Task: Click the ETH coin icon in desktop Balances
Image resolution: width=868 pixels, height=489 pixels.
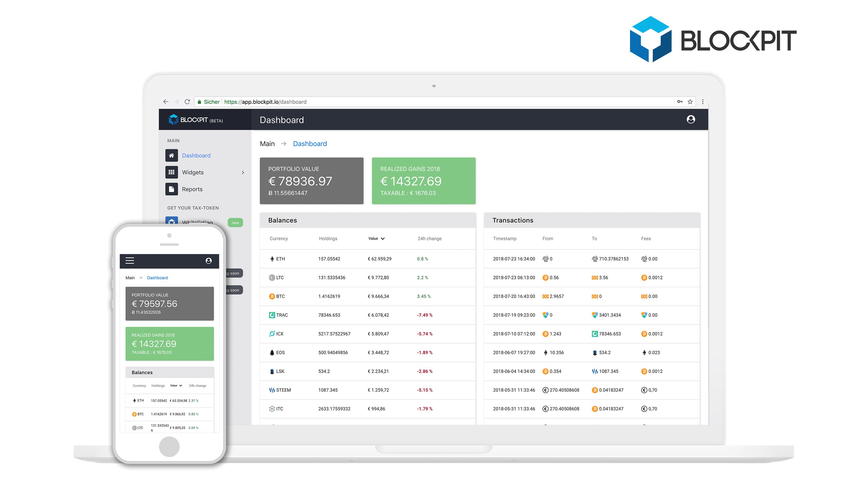Action: pyautogui.click(x=272, y=259)
